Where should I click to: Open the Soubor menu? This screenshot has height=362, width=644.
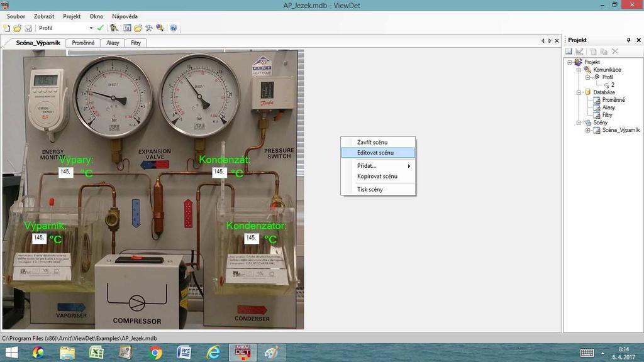click(x=16, y=16)
